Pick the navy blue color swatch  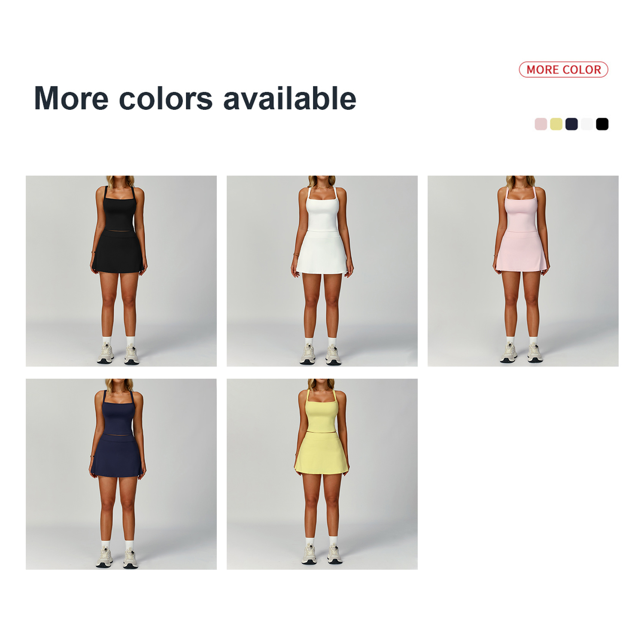click(x=571, y=124)
